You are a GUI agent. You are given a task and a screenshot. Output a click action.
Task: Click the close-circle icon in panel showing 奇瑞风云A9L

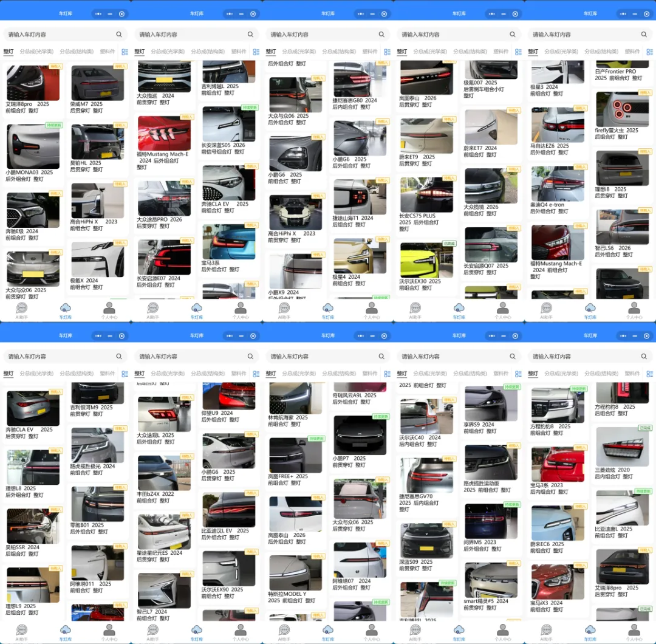(384, 335)
